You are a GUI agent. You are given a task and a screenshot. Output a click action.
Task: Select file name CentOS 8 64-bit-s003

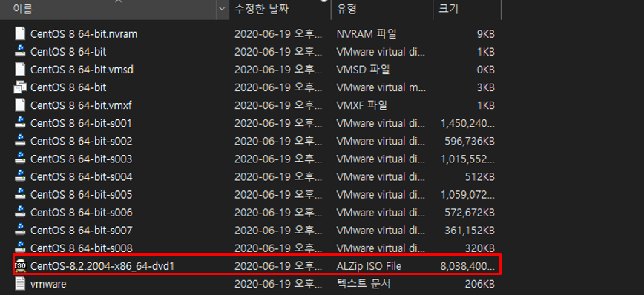point(82,159)
